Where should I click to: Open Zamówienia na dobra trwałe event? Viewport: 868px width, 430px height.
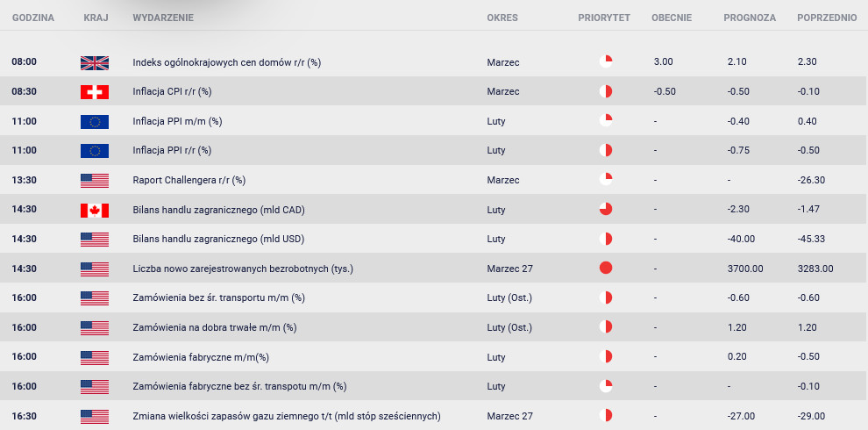click(215, 327)
